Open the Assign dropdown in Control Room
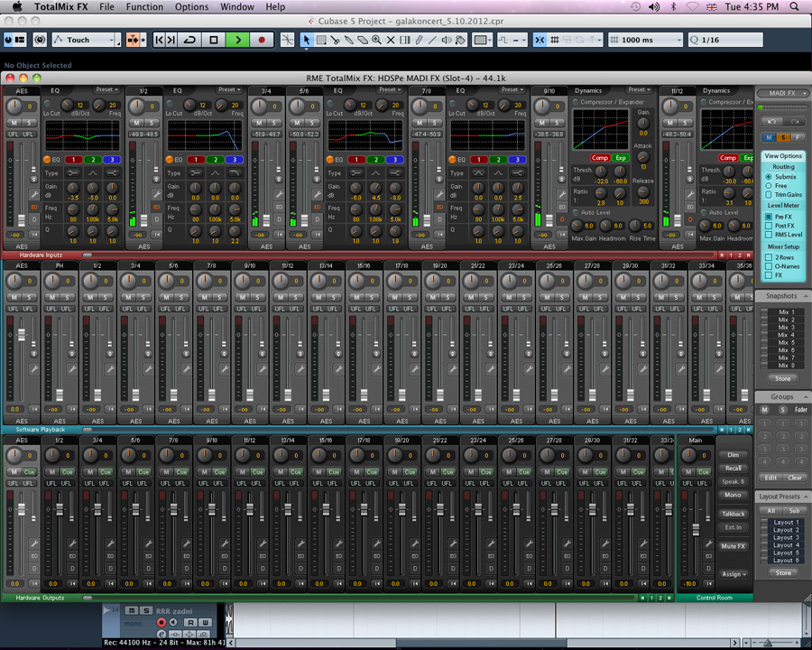The image size is (812, 650). pos(733,574)
